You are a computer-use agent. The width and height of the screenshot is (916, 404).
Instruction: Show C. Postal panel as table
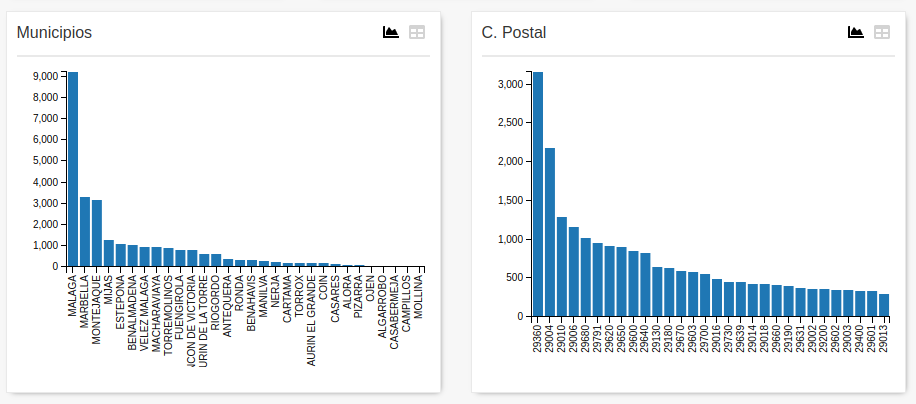882,32
